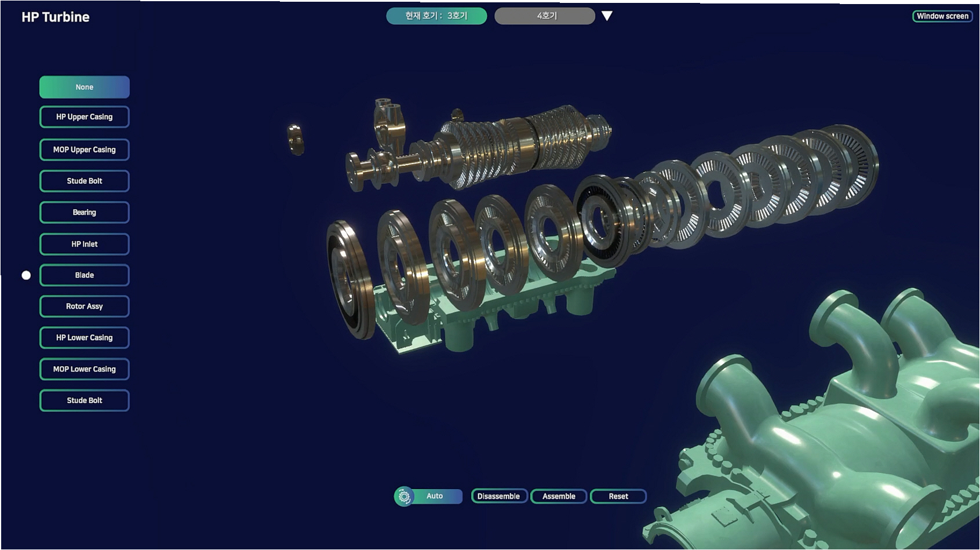
Task: Select MOP Upper Casing part
Action: click(85, 150)
